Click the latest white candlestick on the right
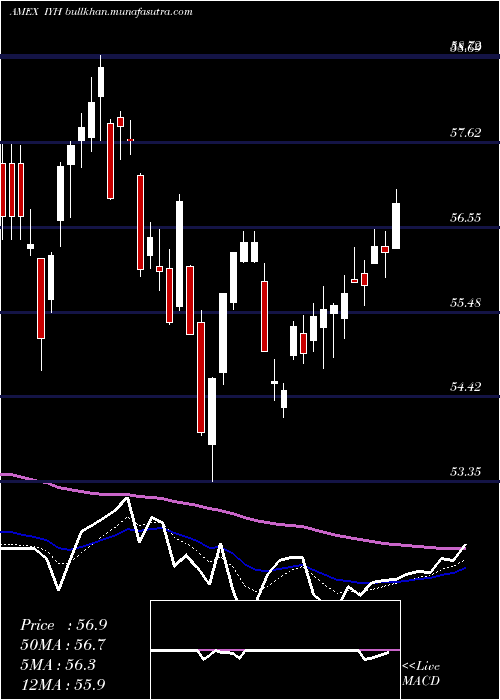 click(x=396, y=225)
